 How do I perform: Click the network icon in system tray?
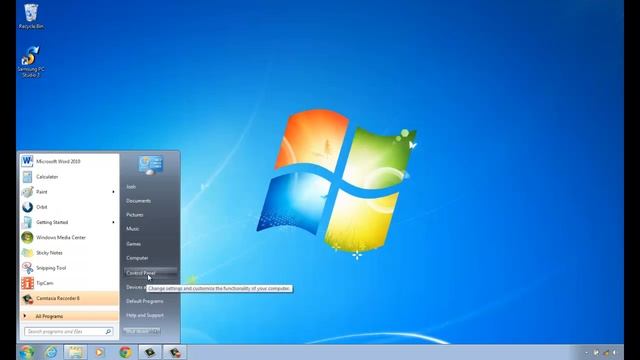[x=606, y=352]
